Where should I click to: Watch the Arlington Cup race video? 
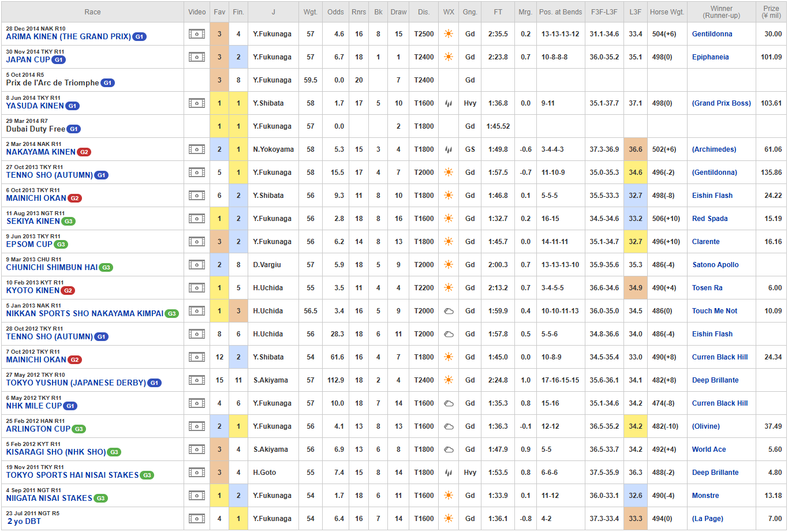pyautogui.click(x=197, y=426)
